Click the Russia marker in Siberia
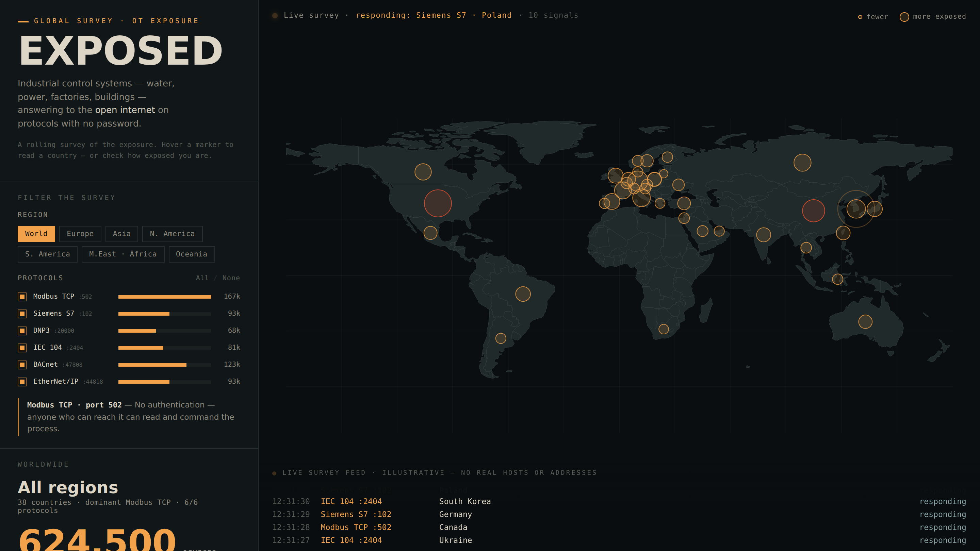Viewport: 980px width, 551px height. [x=802, y=163]
